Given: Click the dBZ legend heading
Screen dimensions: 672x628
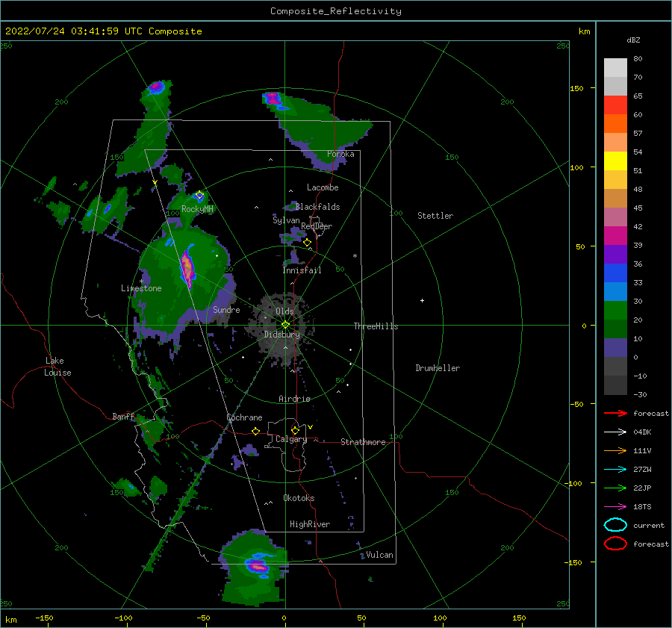Looking at the screenshot, I should tap(633, 40).
